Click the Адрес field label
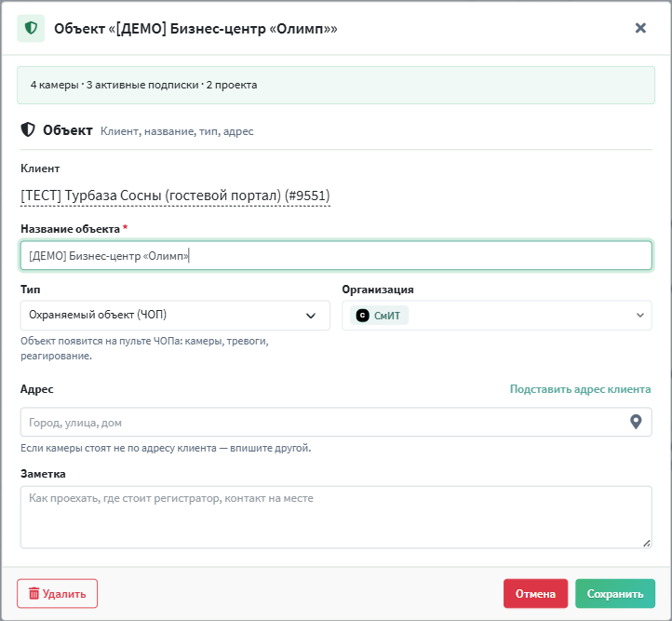672x621 pixels. 37,389
